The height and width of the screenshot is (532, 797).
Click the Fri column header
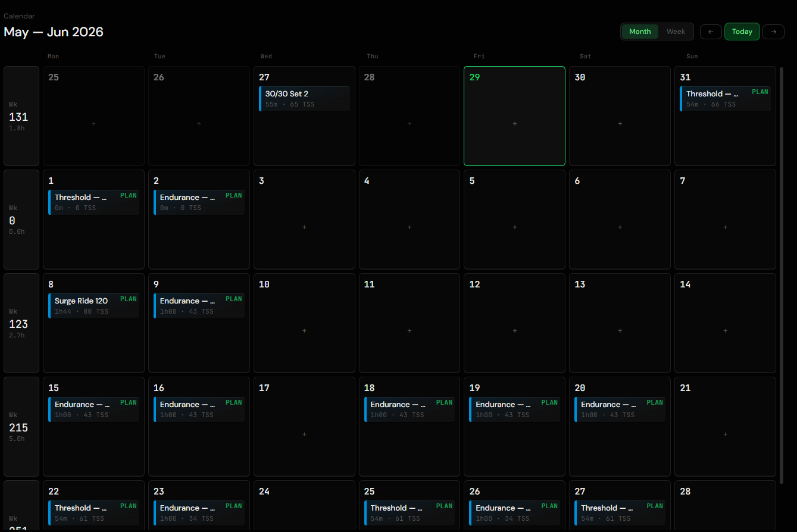pos(479,57)
